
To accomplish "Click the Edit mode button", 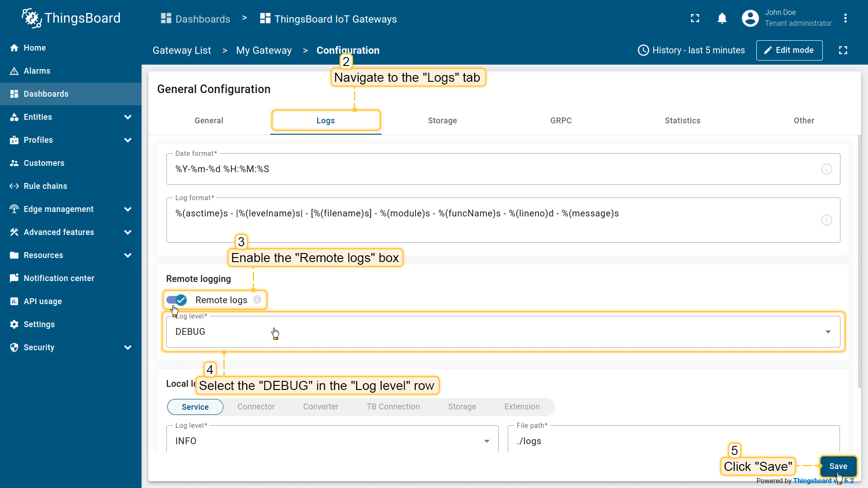I will pos(789,50).
